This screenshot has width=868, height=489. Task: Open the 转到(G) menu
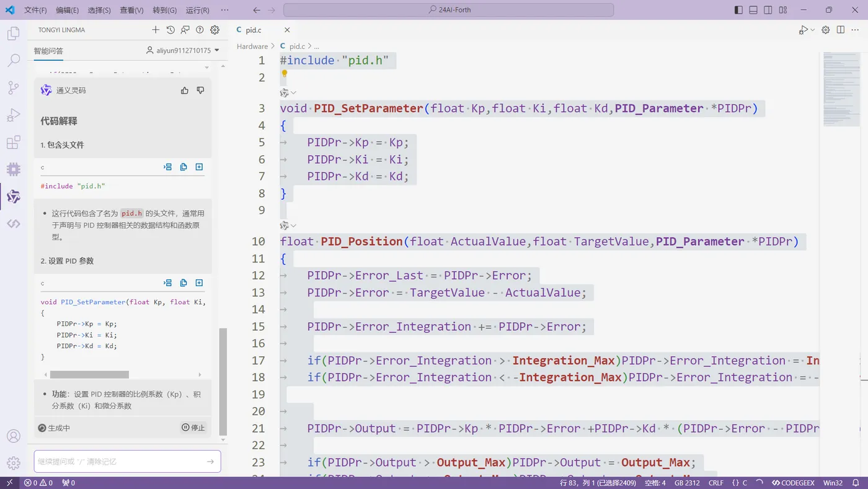tap(164, 10)
